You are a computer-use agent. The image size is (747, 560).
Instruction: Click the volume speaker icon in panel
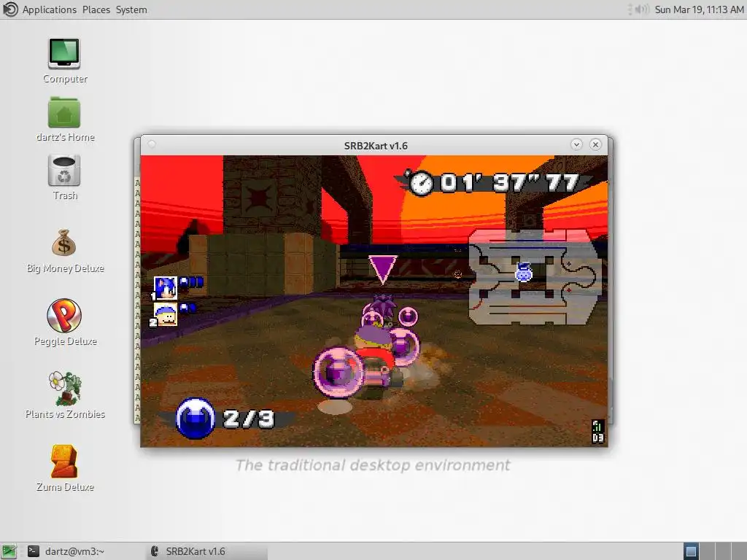coord(642,9)
